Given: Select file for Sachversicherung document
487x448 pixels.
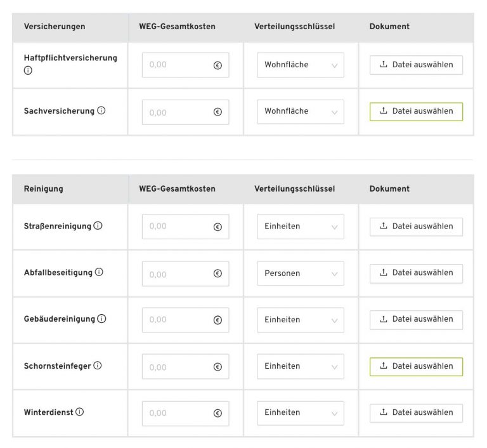Looking at the screenshot, I should tap(416, 112).
